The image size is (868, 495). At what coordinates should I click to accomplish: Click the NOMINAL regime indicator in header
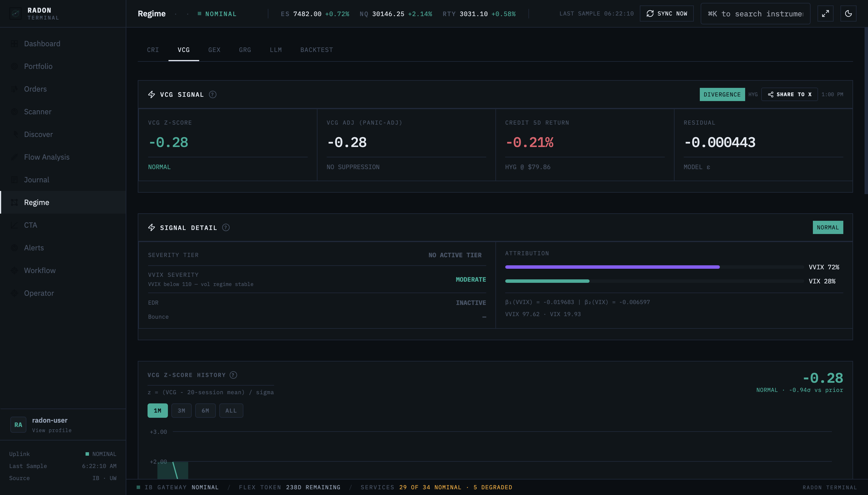[x=217, y=14]
